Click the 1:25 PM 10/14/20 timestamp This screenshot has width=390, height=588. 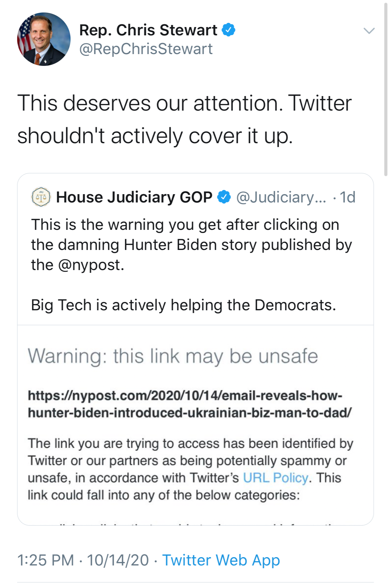point(83,560)
